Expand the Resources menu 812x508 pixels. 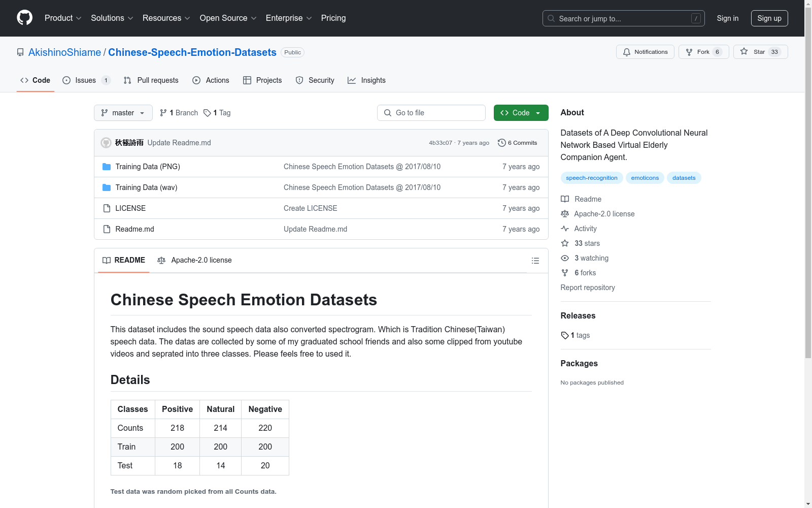point(166,18)
